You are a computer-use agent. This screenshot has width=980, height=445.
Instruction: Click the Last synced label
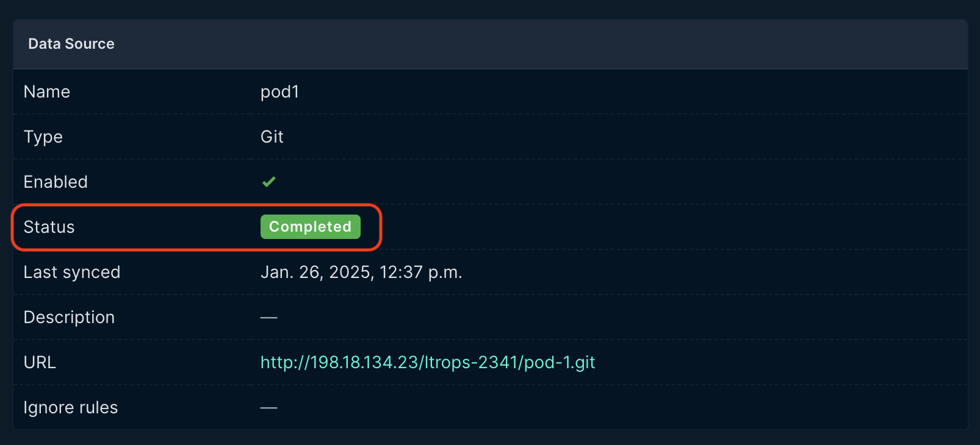click(72, 272)
